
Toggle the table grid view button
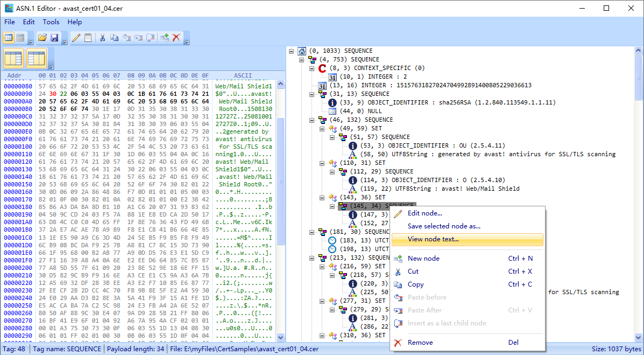click(x=9, y=37)
